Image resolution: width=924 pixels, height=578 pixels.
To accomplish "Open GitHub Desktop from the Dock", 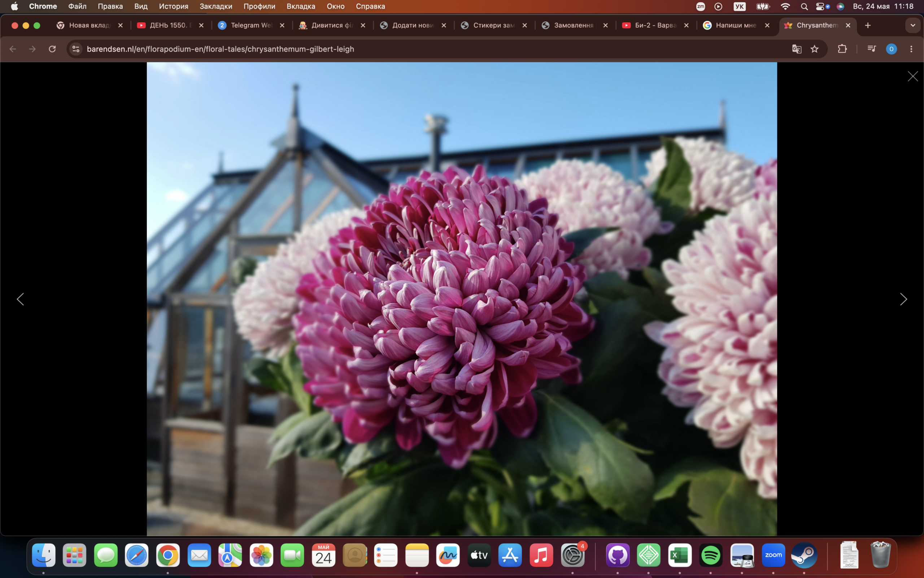I will pos(618,555).
